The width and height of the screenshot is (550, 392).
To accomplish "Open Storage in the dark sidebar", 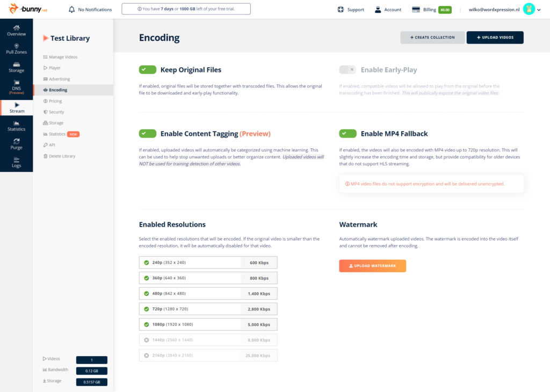I will click(x=17, y=67).
